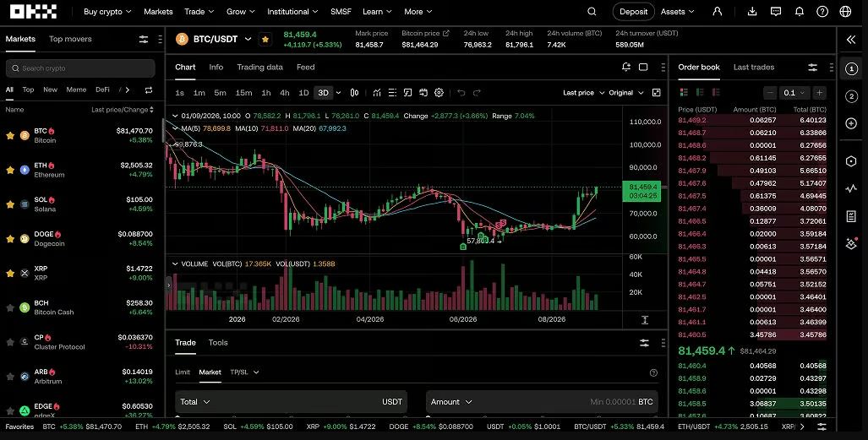
Task: Open the chart indicators icon
Action: 377,93
